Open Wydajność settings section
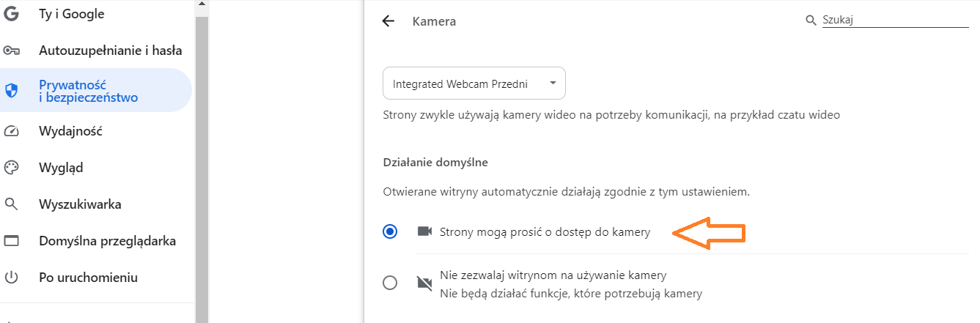980x323 pixels. click(70, 131)
